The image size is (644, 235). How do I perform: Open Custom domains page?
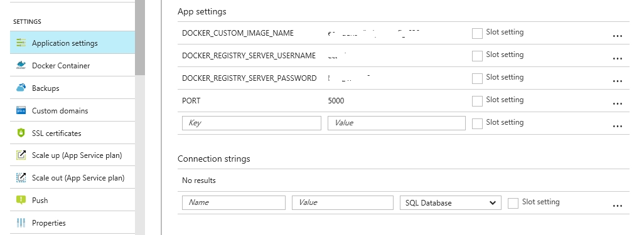coord(72,110)
